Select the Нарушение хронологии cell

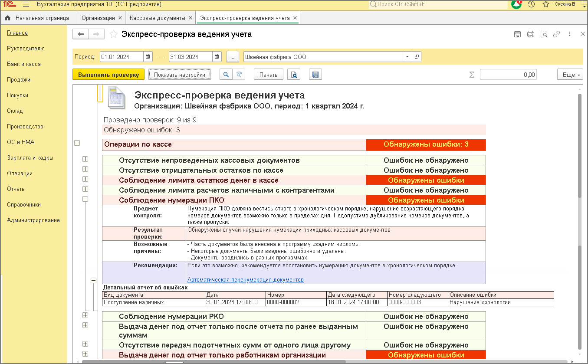[501, 302]
